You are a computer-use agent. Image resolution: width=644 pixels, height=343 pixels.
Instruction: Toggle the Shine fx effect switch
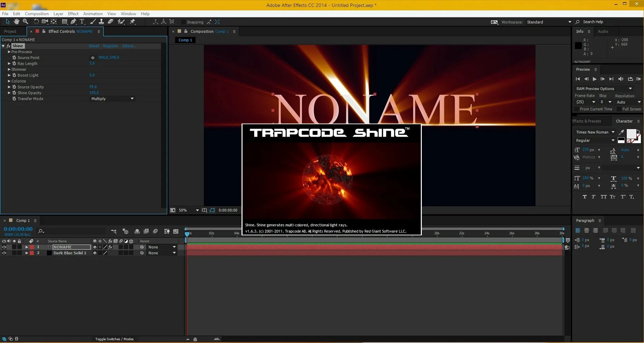(x=9, y=46)
